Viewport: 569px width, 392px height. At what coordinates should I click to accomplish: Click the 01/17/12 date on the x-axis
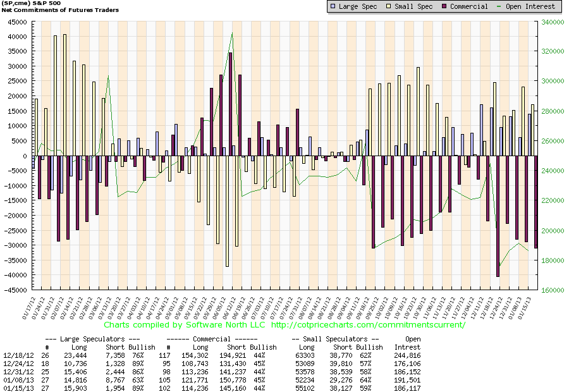click(28, 308)
